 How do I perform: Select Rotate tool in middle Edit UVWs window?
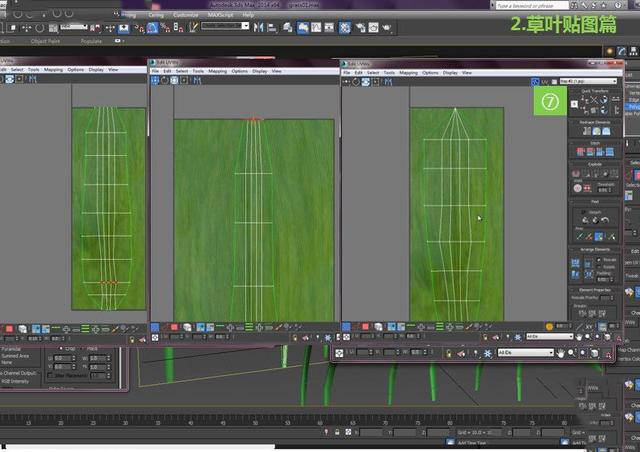165,80
